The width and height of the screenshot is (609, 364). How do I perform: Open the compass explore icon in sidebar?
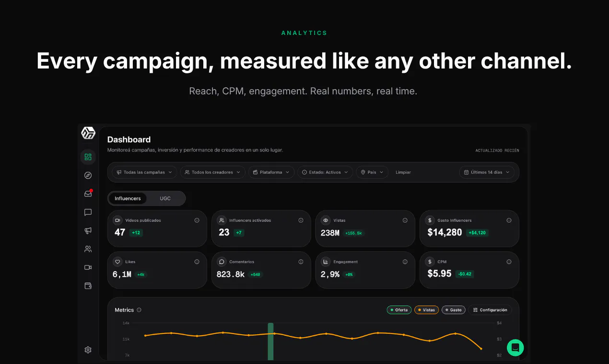click(x=88, y=175)
